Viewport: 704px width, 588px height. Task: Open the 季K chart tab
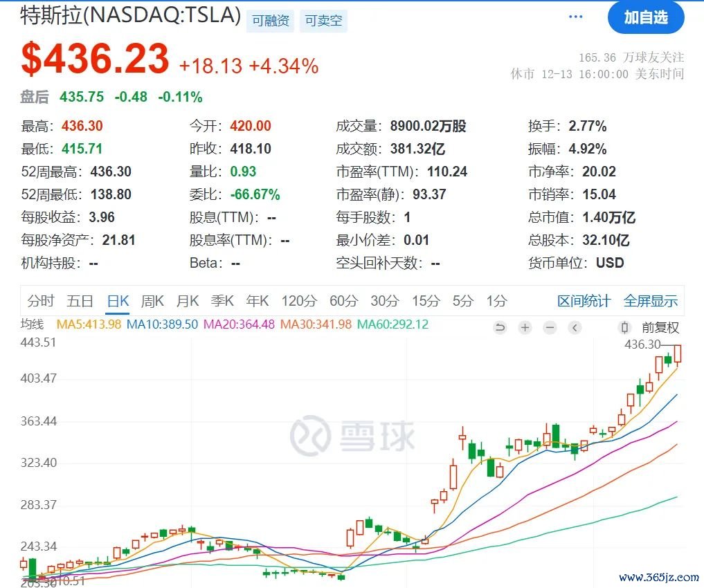(222, 301)
